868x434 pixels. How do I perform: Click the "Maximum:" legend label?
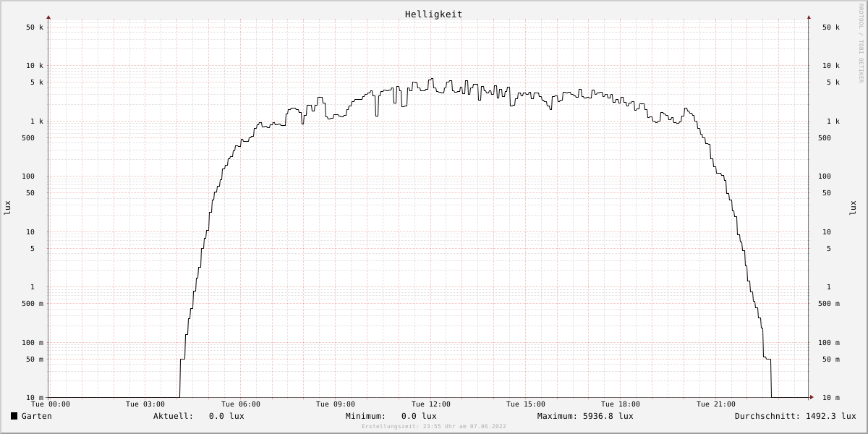pos(558,416)
